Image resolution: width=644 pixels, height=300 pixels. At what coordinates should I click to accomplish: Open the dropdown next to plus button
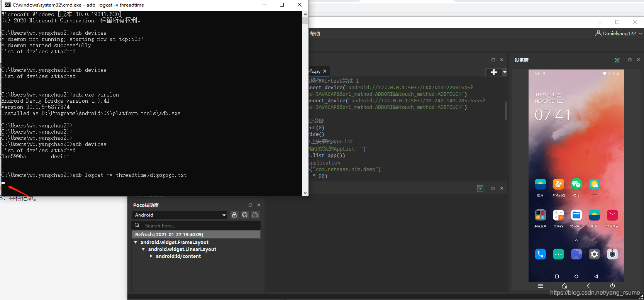point(505,72)
